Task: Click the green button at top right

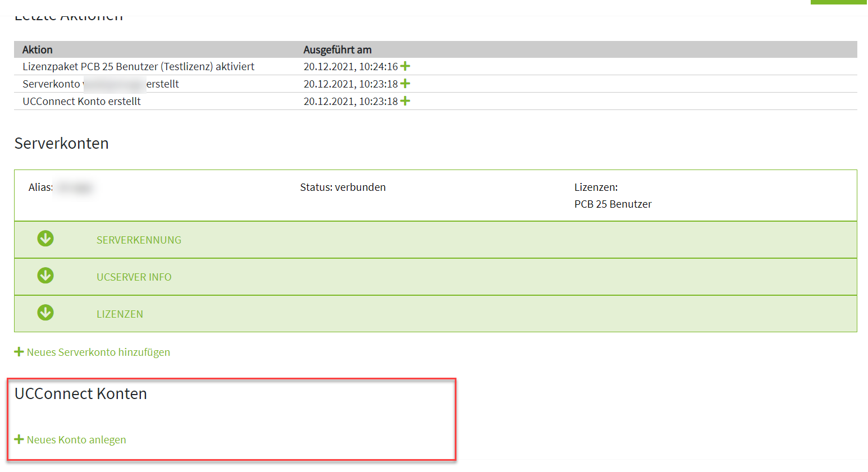Action: [838, 2]
